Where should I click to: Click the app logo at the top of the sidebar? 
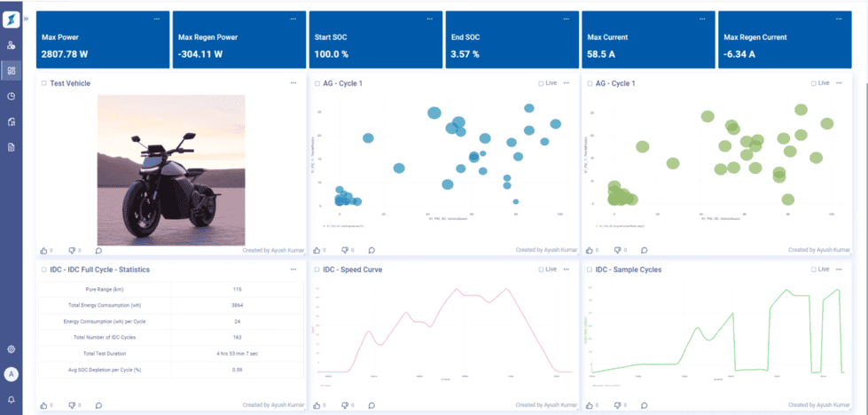[11, 20]
